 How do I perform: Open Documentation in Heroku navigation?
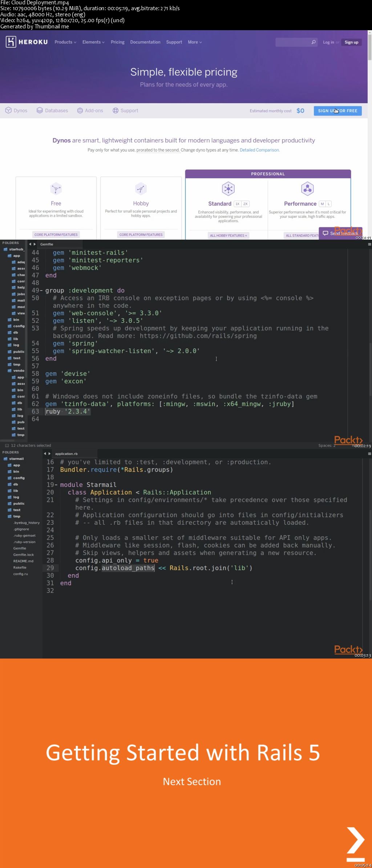pyautogui.click(x=145, y=42)
